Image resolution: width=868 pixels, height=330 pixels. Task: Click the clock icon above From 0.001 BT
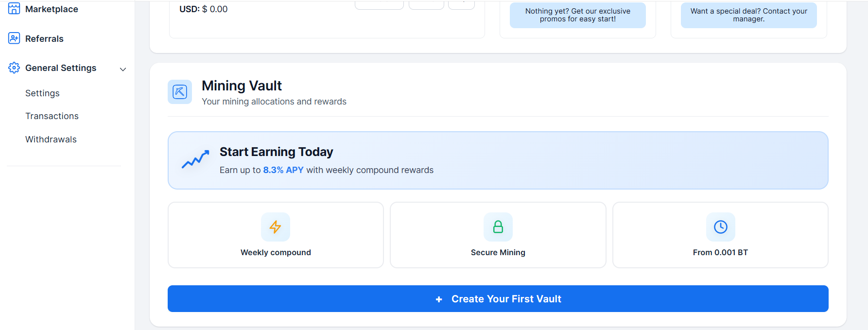(x=720, y=227)
